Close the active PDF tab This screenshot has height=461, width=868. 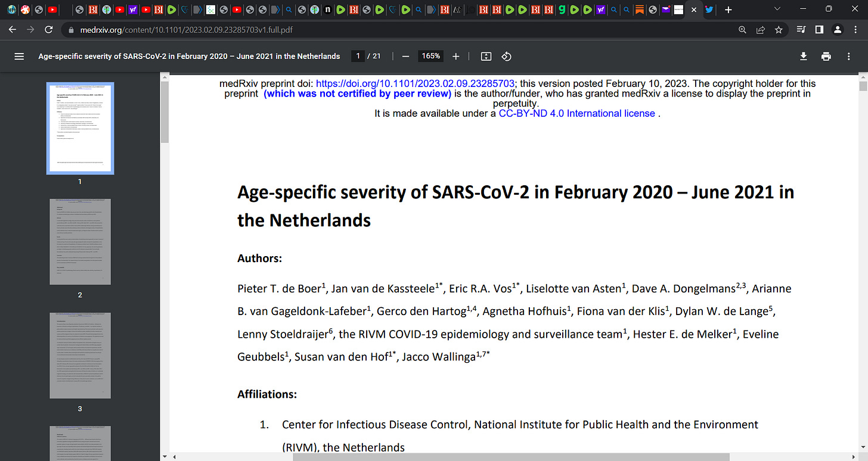click(x=693, y=10)
